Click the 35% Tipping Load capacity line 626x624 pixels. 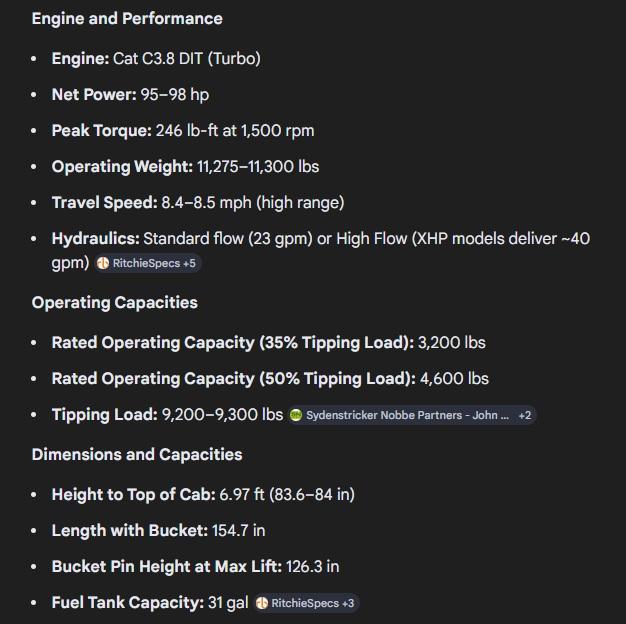(268, 343)
